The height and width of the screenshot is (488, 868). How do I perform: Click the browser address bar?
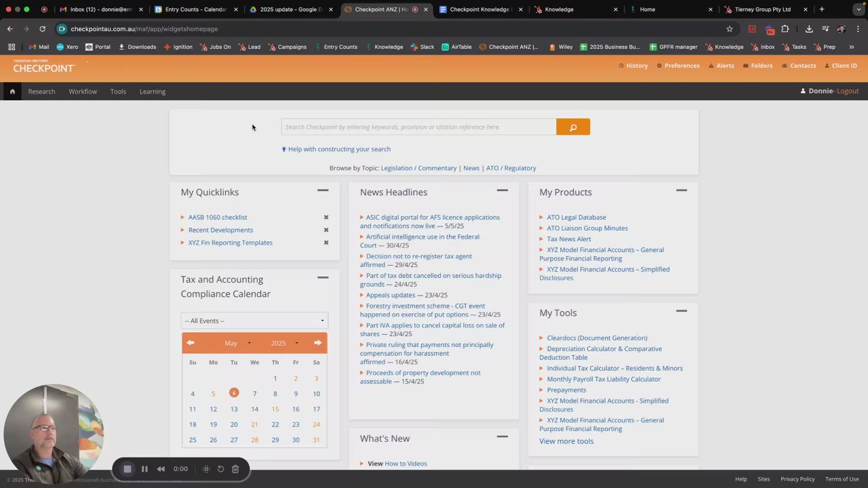click(393, 29)
